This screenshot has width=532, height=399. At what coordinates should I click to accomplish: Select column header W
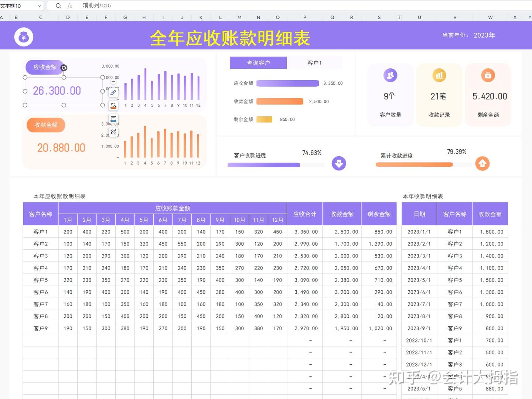click(490, 17)
